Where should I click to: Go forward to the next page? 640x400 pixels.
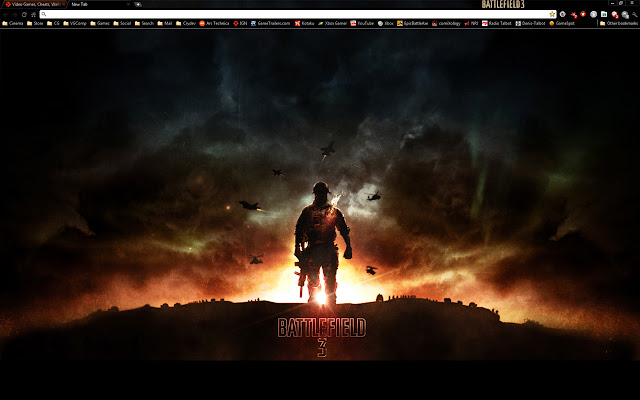coord(15,14)
